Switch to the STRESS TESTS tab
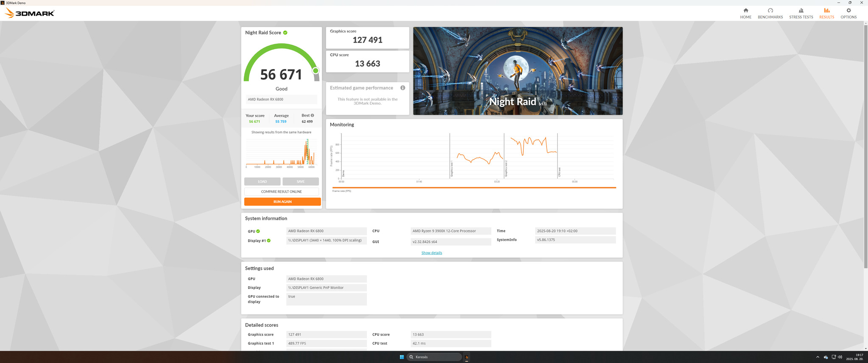This screenshot has width=868, height=363. coord(801,13)
